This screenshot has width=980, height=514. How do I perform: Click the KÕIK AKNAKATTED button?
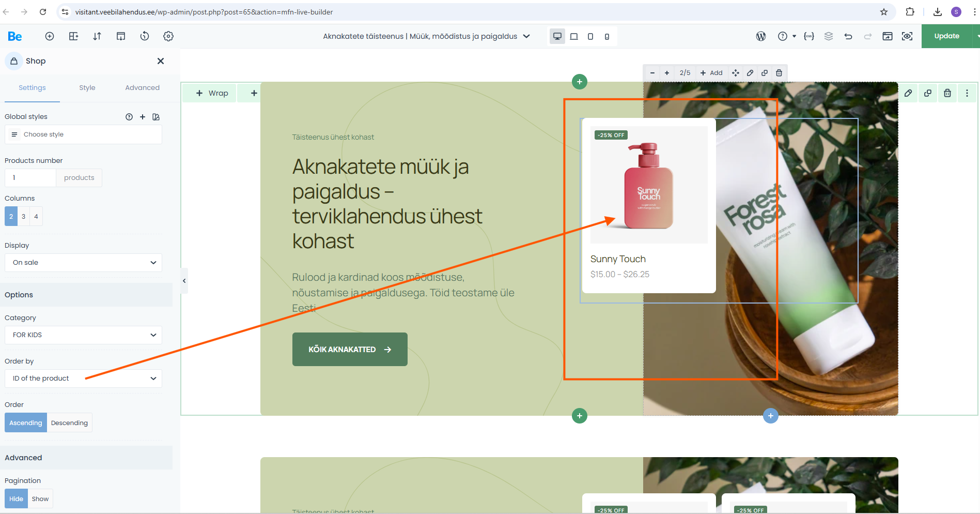click(x=350, y=350)
